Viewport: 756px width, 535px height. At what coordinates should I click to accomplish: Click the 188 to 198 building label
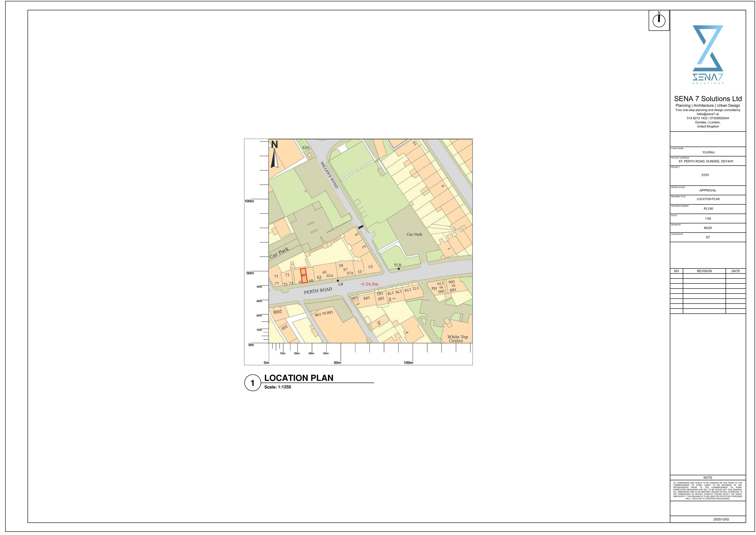pos(324,313)
